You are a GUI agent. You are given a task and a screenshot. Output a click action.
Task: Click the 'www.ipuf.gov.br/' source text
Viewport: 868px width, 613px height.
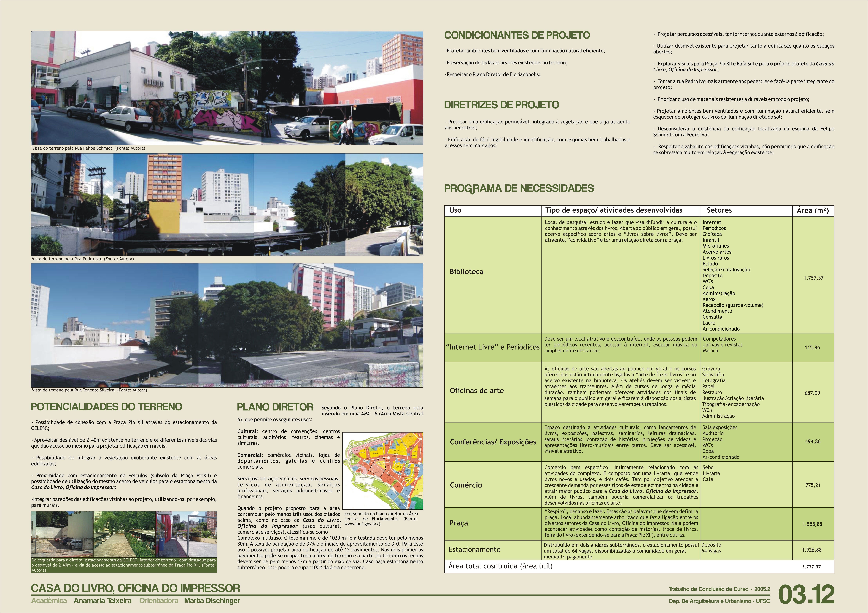coord(362,524)
